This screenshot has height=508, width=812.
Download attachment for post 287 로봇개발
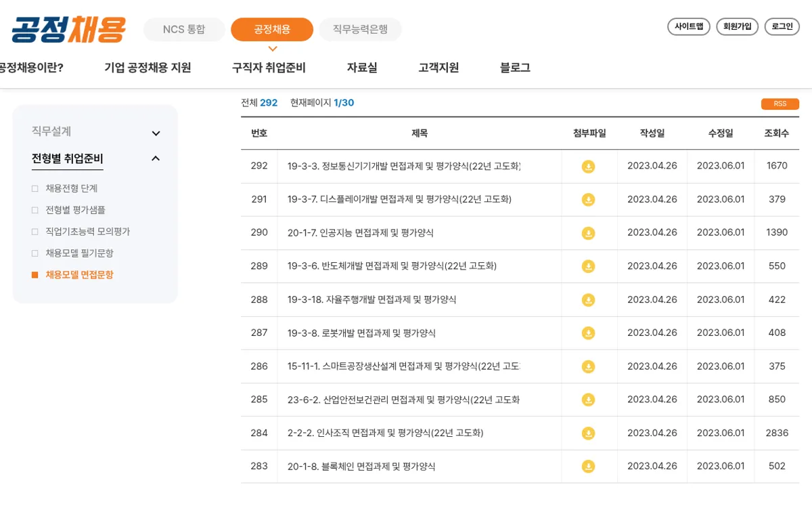(589, 333)
